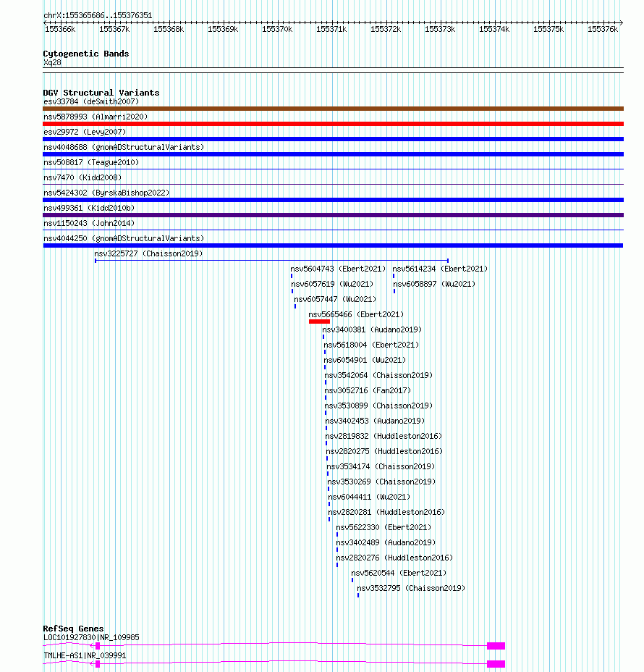Open nsv3532795 (Chaisson2019) label
Image resolution: width=644 pixels, height=672 pixels.
pyautogui.click(x=411, y=589)
